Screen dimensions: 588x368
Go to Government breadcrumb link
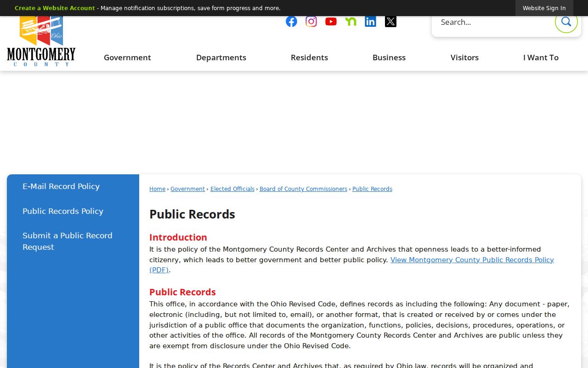(187, 189)
